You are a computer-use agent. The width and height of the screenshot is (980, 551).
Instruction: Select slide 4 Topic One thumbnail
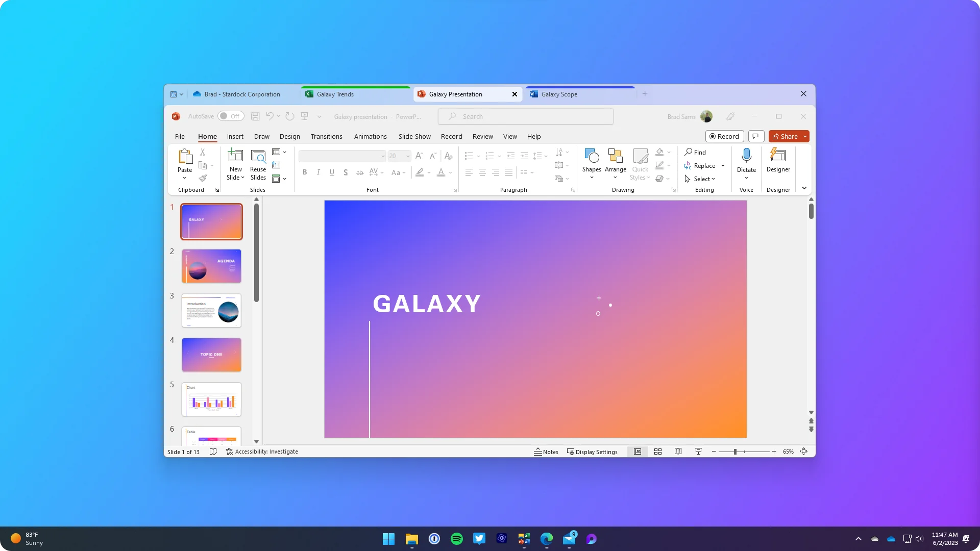(211, 355)
